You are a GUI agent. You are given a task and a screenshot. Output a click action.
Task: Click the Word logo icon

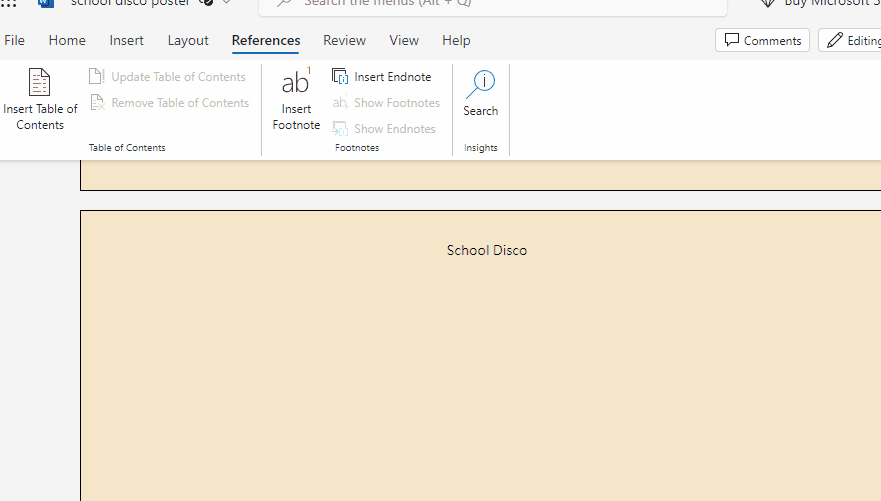click(x=46, y=3)
